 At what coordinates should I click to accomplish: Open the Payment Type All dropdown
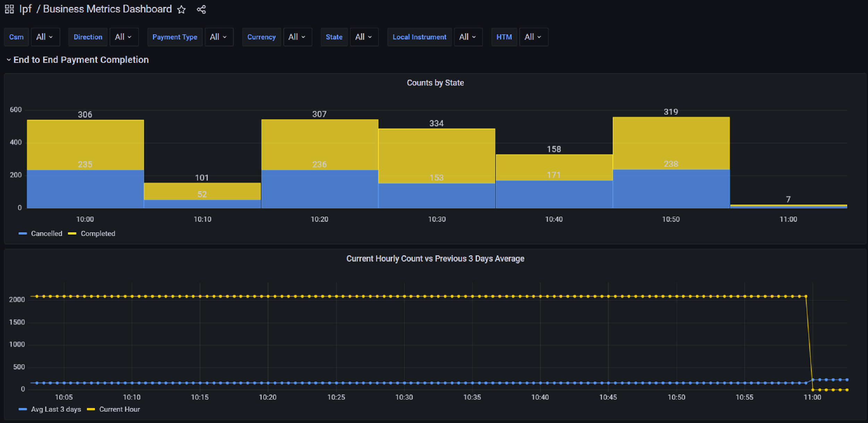pyautogui.click(x=219, y=37)
